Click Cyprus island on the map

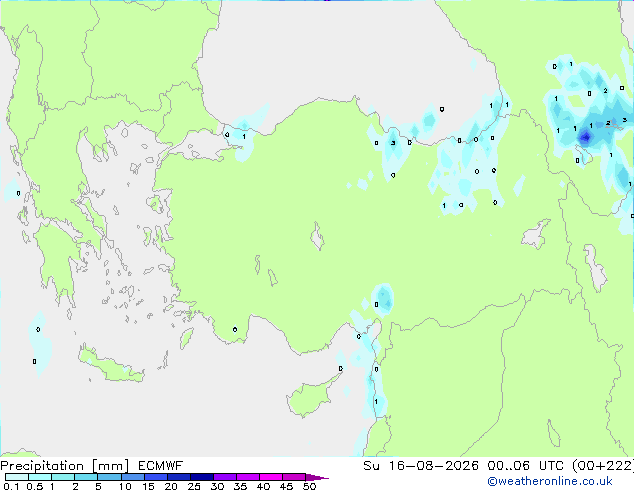[x=311, y=396]
